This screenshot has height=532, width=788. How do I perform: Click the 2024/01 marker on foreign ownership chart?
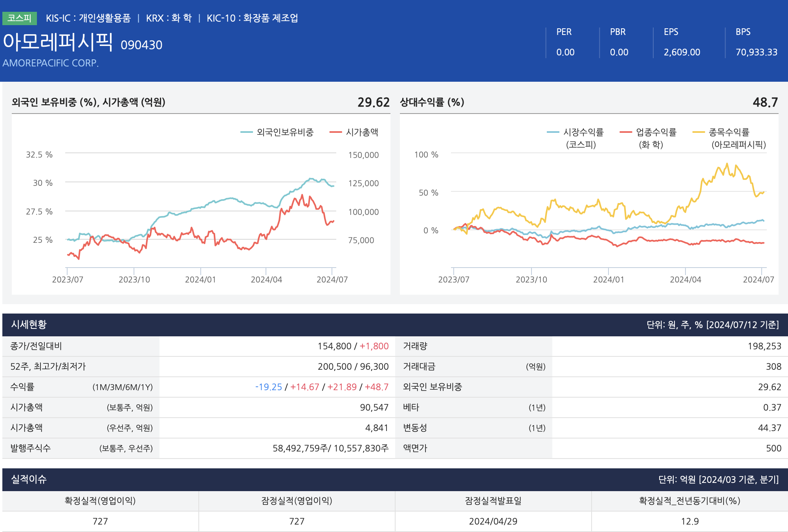tap(200, 279)
